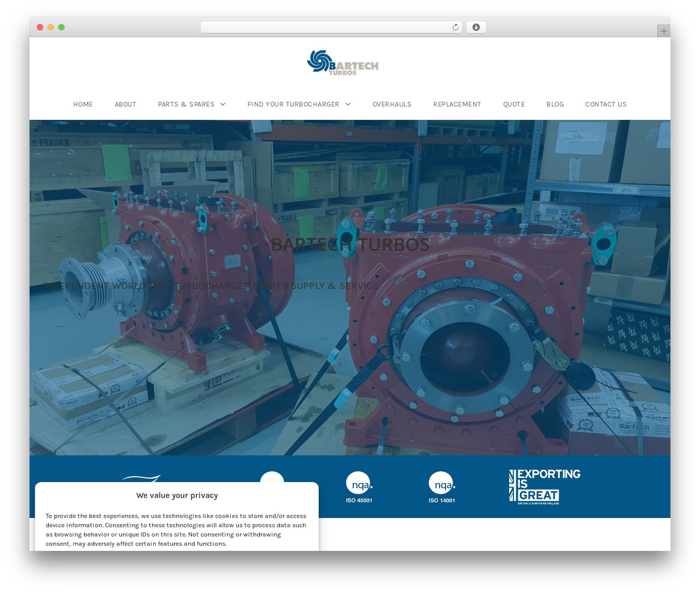Go to the About page
This screenshot has height=593, width=700.
[125, 104]
